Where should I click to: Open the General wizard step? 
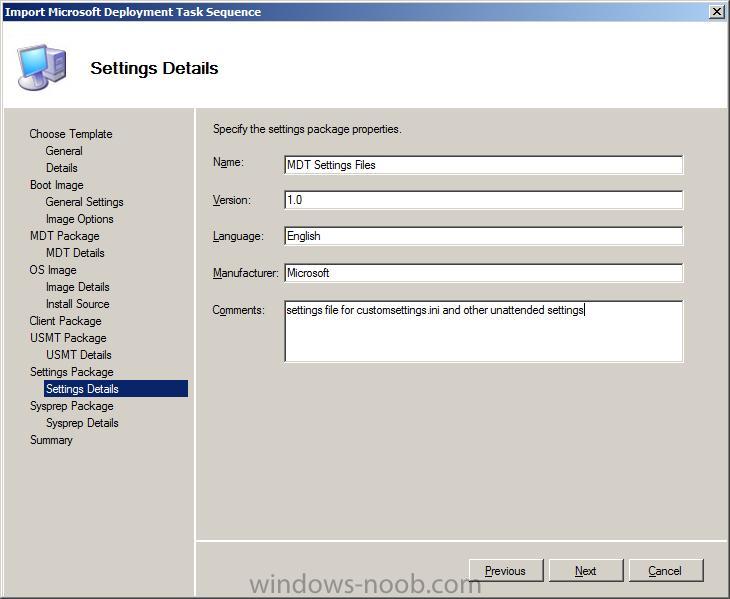pyautogui.click(x=64, y=151)
